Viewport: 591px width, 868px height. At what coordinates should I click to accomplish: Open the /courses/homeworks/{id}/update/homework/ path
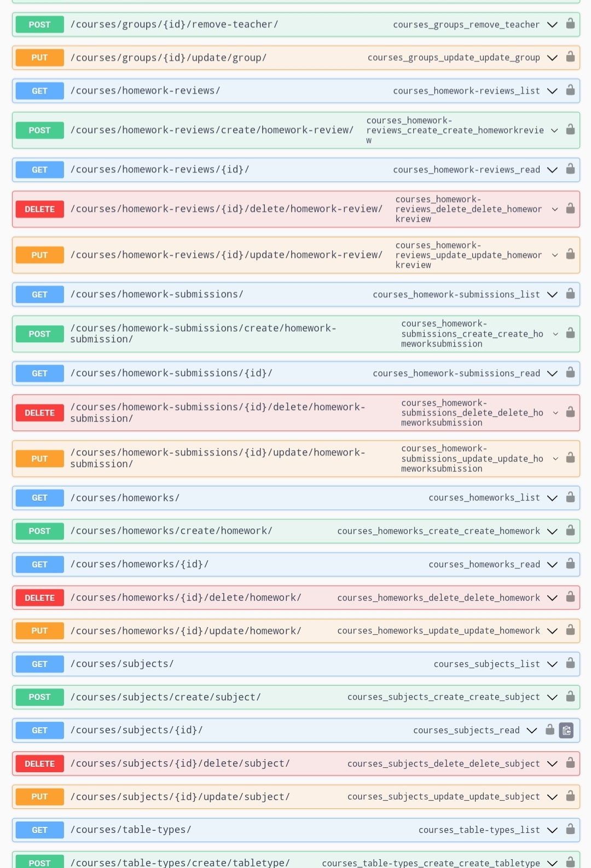click(x=186, y=631)
